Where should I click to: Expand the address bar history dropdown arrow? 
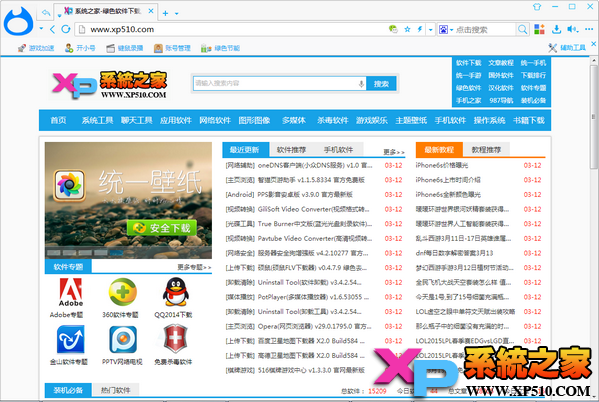pyautogui.click(x=431, y=29)
